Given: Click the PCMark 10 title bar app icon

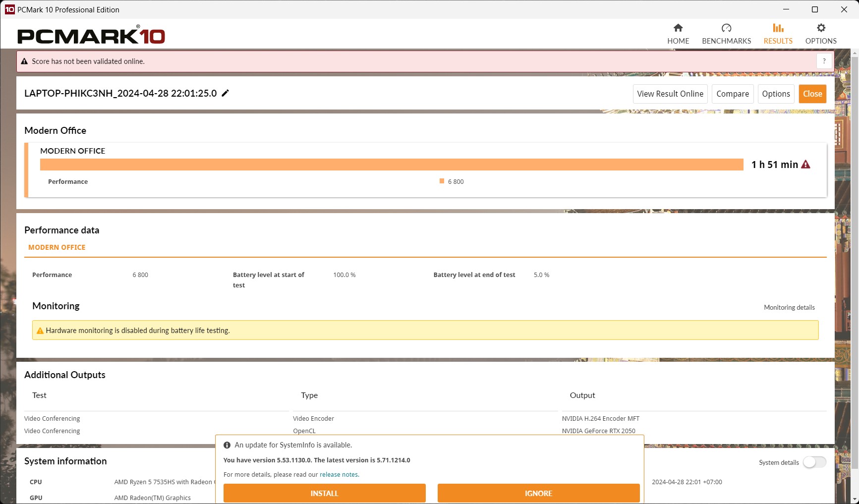Looking at the screenshot, I should point(9,9).
